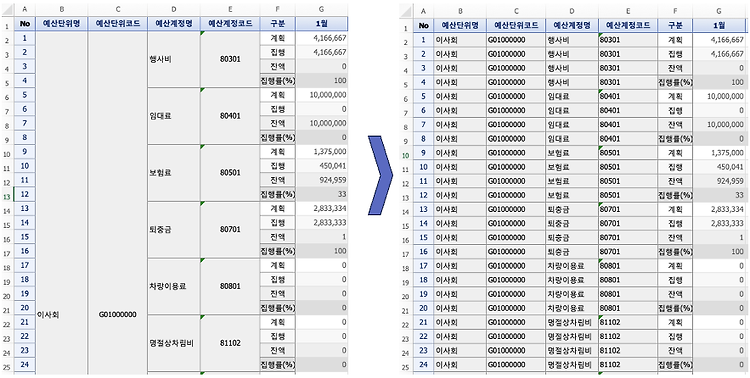Click '임대료' in No 5 row, unmerged sheet
The width and height of the screenshot is (750, 378).
pos(572,97)
